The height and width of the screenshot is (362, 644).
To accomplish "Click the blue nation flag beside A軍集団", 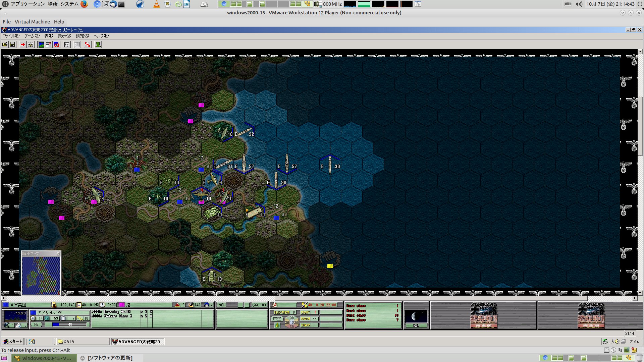I will click(6, 305).
